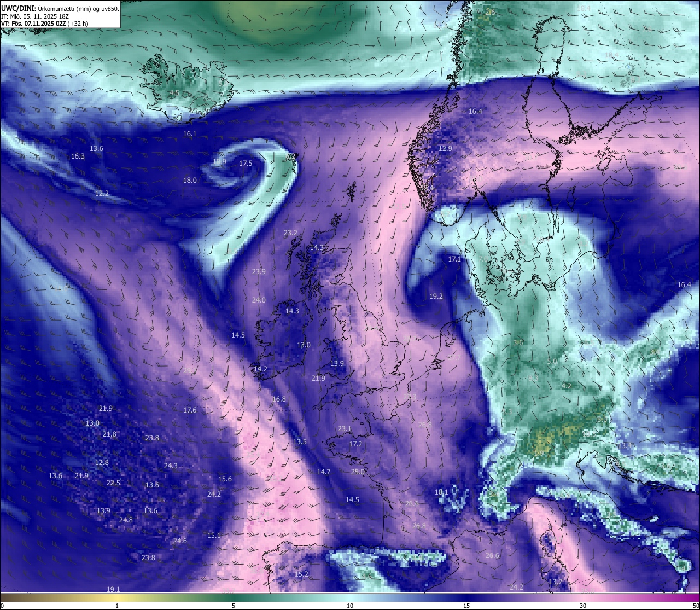Click the 25.0 value over western France
The width and height of the screenshot is (700, 610).
tap(358, 472)
